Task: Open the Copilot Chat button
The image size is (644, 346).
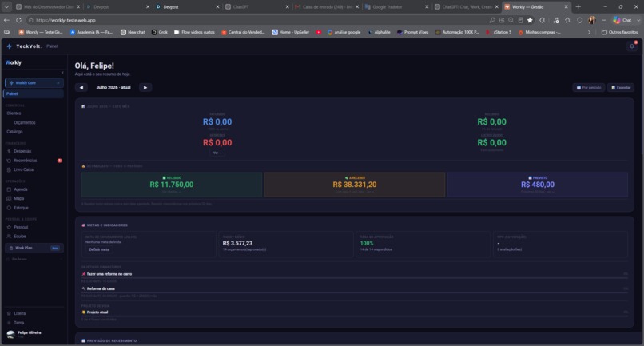Action: point(622,20)
